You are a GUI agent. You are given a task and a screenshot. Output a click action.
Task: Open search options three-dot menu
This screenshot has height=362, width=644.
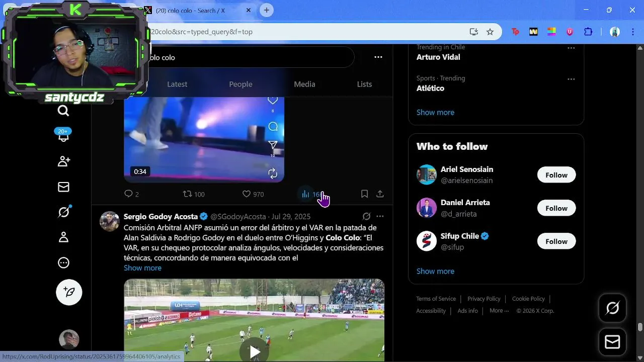tap(378, 57)
